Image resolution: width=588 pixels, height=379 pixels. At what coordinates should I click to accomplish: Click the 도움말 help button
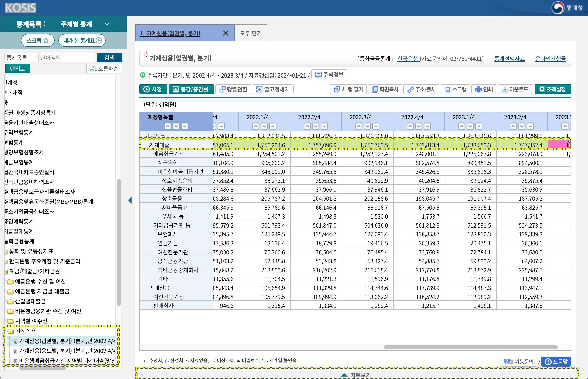tap(556, 362)
